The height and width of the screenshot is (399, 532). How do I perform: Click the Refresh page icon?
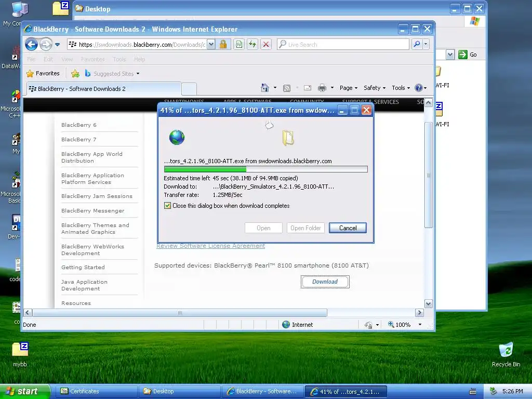point(252,45)
